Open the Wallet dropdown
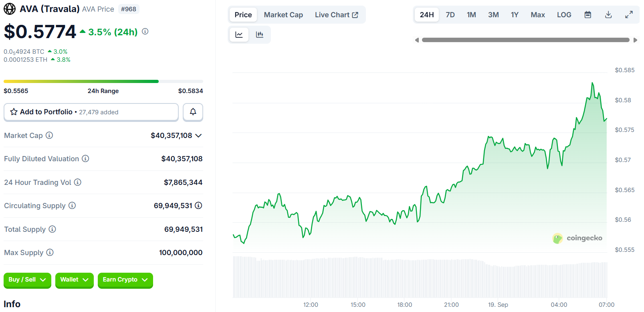This screenshot has height=312, width=644. (x=74, y=280)
